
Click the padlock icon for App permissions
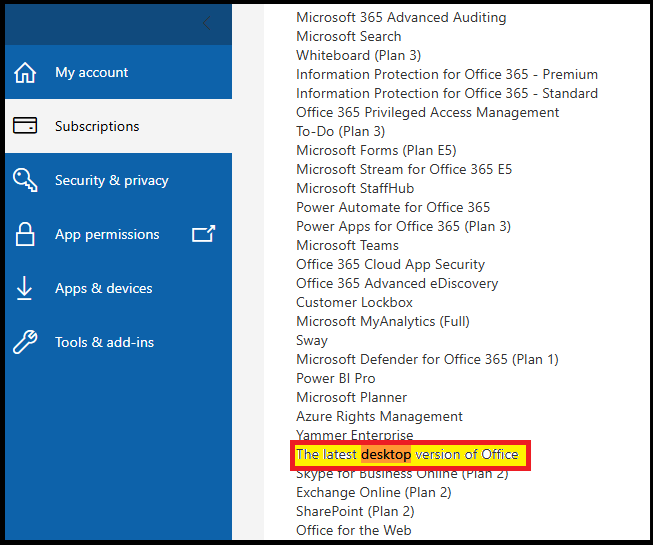click(x=25, y=234)
